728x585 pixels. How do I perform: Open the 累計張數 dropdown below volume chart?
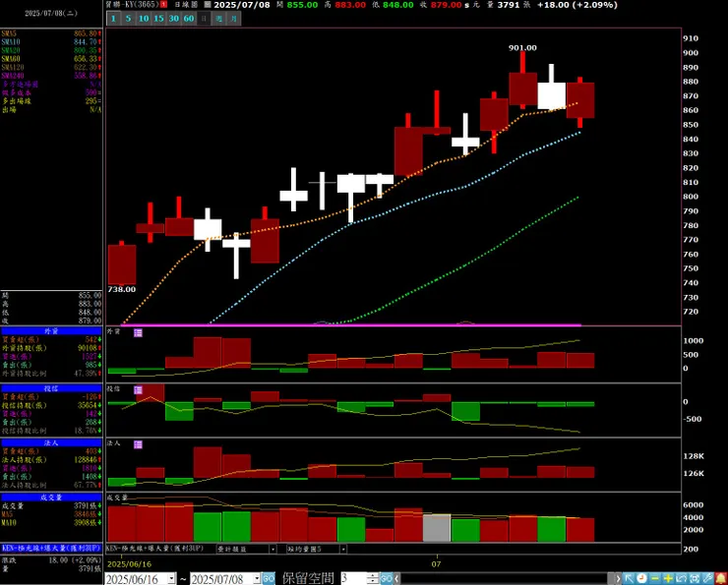tap(273, 550)
